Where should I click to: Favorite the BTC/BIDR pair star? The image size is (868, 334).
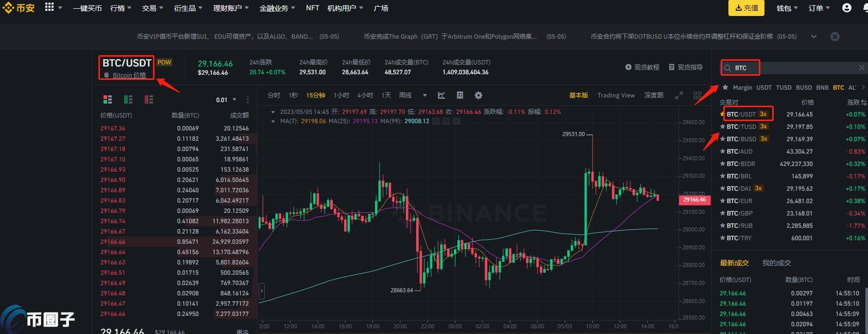pyautogui.click(x=722, y=164)
